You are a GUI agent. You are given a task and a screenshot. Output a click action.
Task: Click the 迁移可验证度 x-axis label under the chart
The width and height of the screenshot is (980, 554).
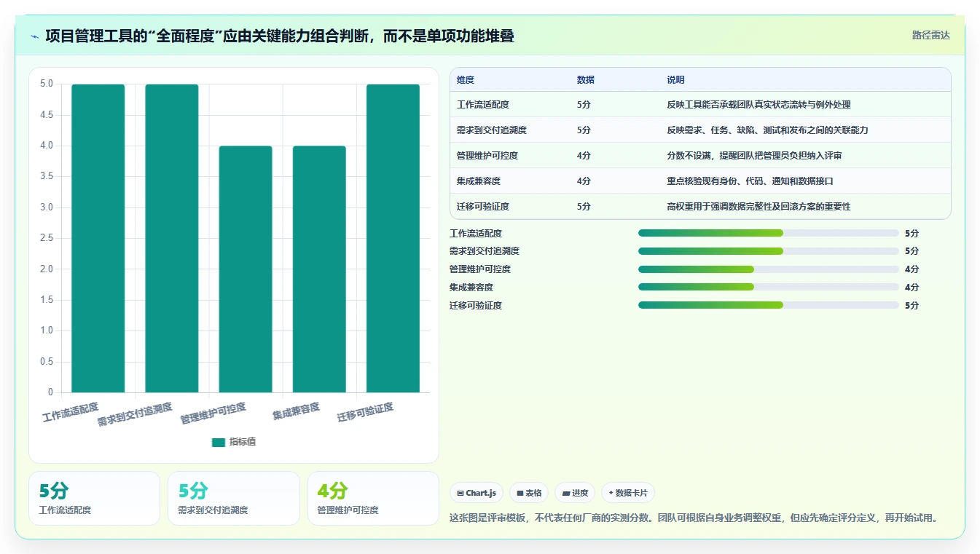click(x=365, y=412)
